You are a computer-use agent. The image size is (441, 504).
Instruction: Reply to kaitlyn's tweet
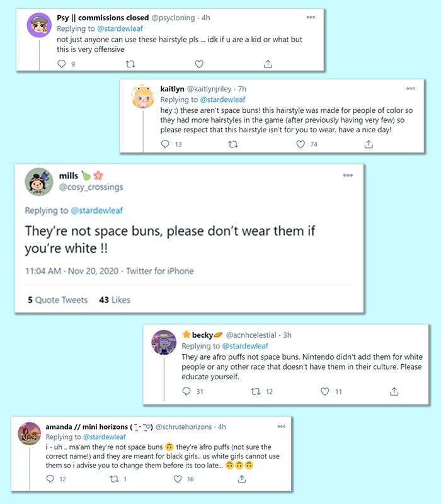[x=166, y=144]
